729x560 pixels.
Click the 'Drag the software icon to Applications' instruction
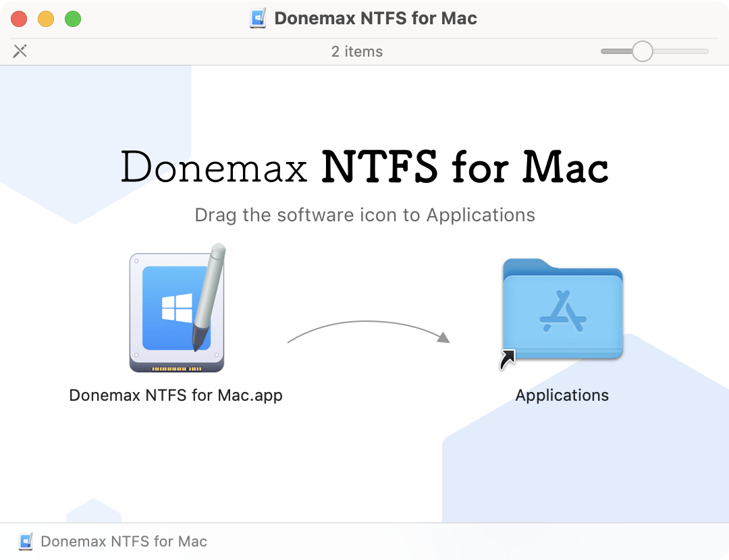[364, 215]
